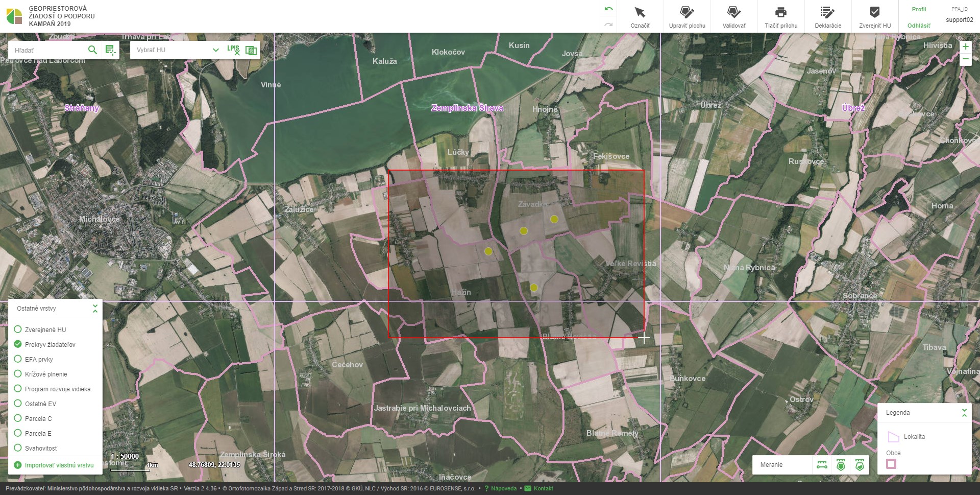Enable Program rozvoja vidieka layer
The image size is (980, 495).
tap(18, 389)
